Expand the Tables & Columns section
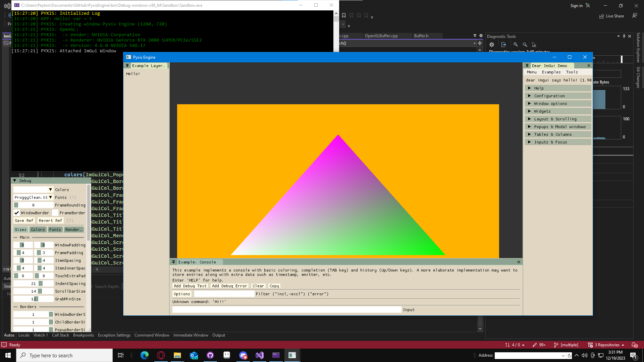The width and height of the screenshot is (644, 362). [x=558, y=134]
